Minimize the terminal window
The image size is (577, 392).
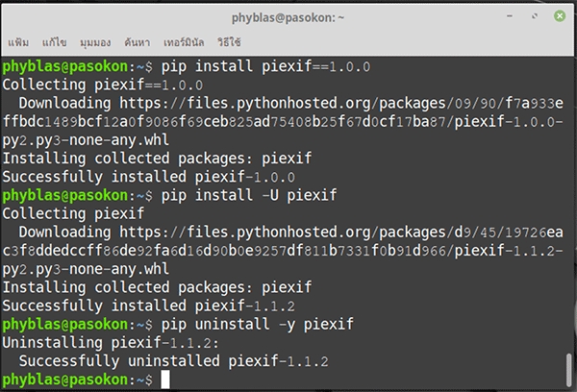[x=509, y=17]
